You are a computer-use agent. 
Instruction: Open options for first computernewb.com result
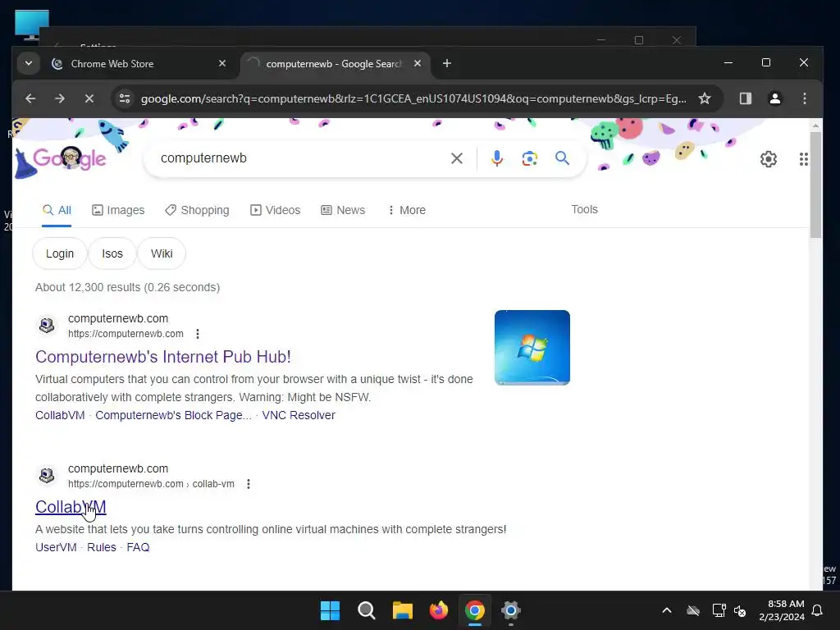point(198,334)
